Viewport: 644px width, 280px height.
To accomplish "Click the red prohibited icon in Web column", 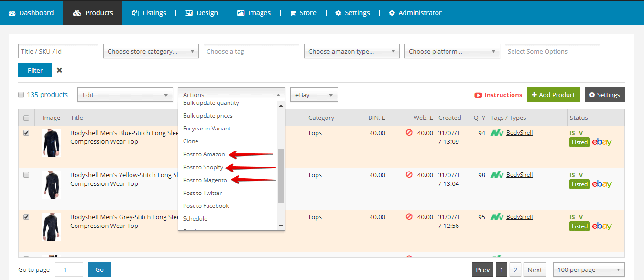I will click(x=409, y=132).
